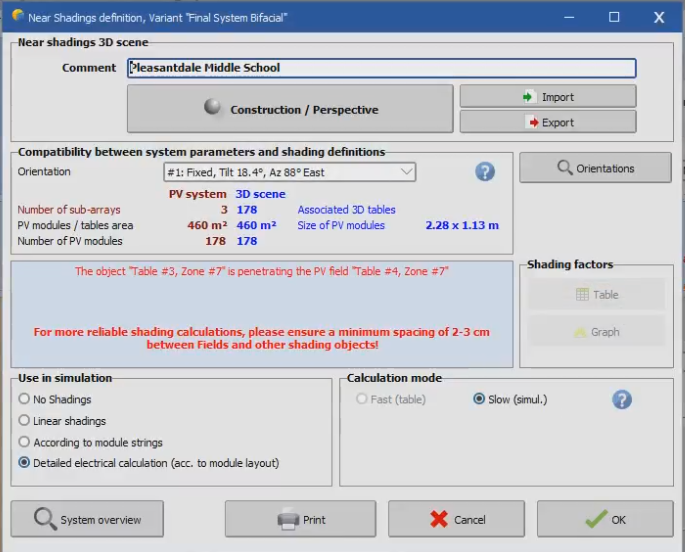The width and height of the screenshot is (685, 552).
Task: Click the Export button
Action: pos(548,122)
